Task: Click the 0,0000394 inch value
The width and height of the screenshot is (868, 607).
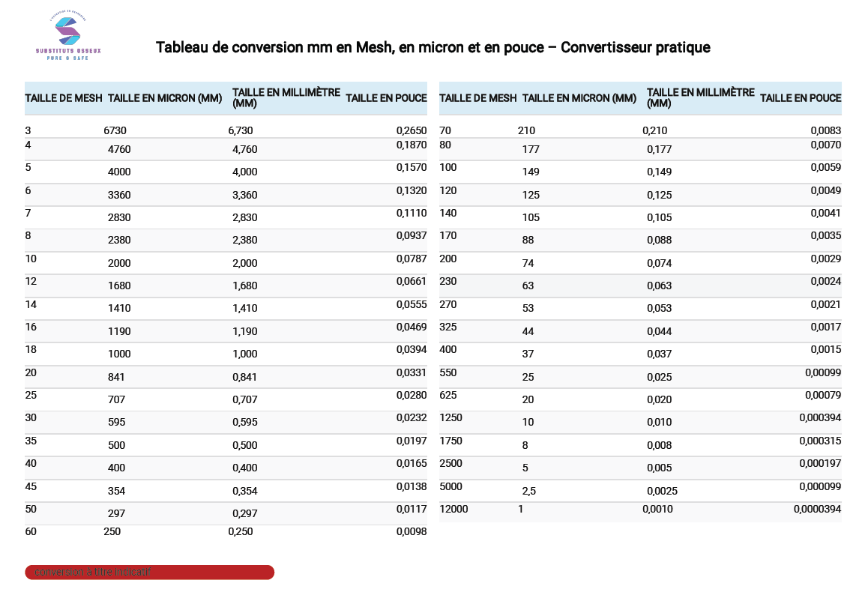Action: pos(817,510)
